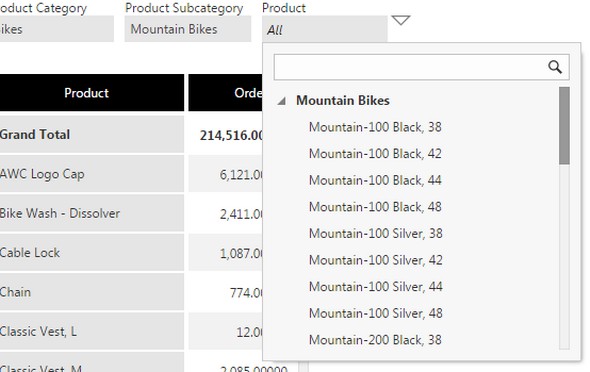Select the Mountain Bikes parent node
This screenshot has height=372, width=590.
click(x=343, y=101)
